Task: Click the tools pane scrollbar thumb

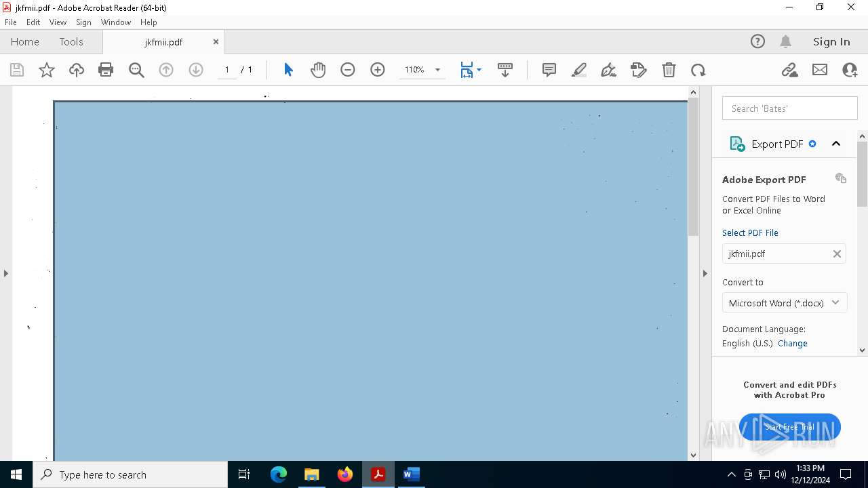Action: pos(863,174)
